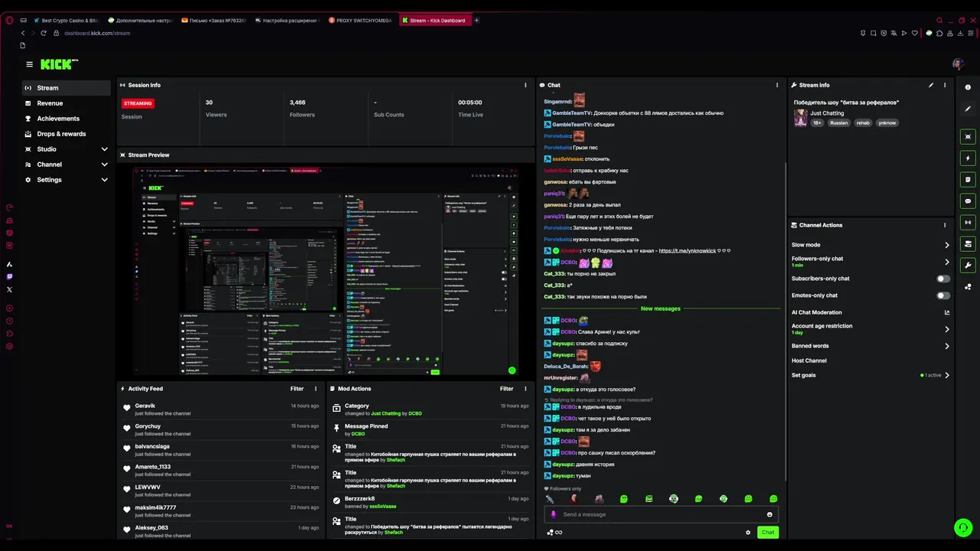Open Account age restriction options arrow
Image resolution: width=980 pixels, height=551 pixels.
947,329
